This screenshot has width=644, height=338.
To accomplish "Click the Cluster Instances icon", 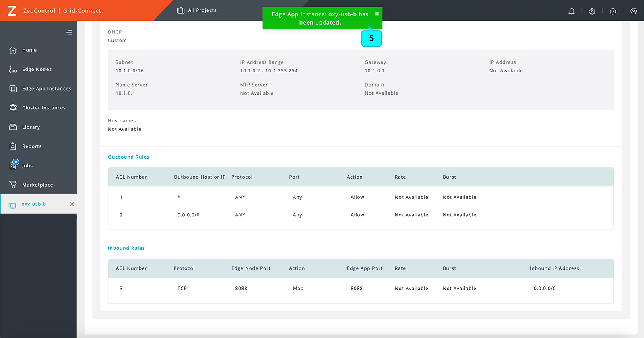I will (x=13, y=108).
